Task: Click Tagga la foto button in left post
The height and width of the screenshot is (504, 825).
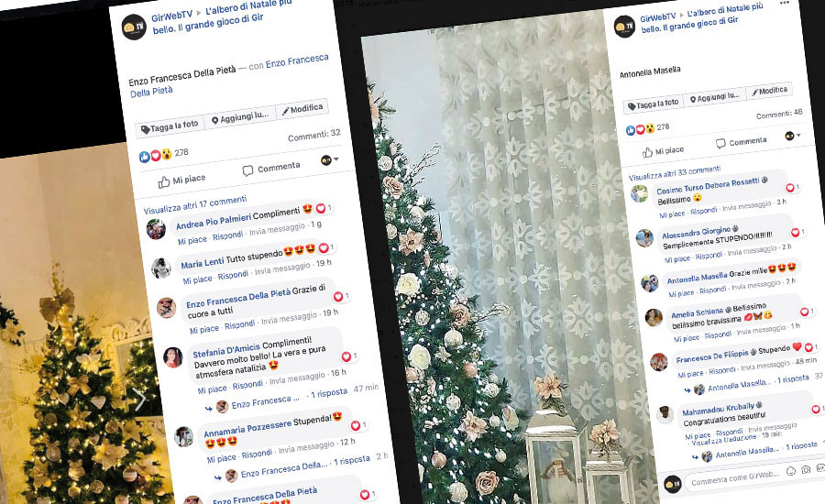Action: [x=170, y=126]
